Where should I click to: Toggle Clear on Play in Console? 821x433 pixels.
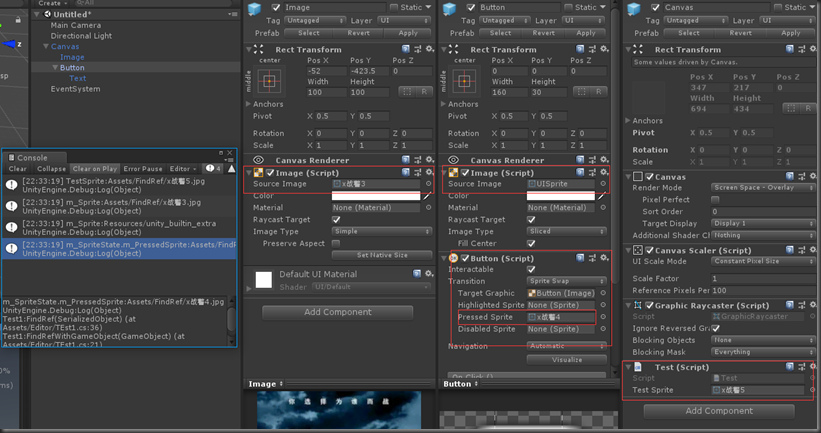95,169
